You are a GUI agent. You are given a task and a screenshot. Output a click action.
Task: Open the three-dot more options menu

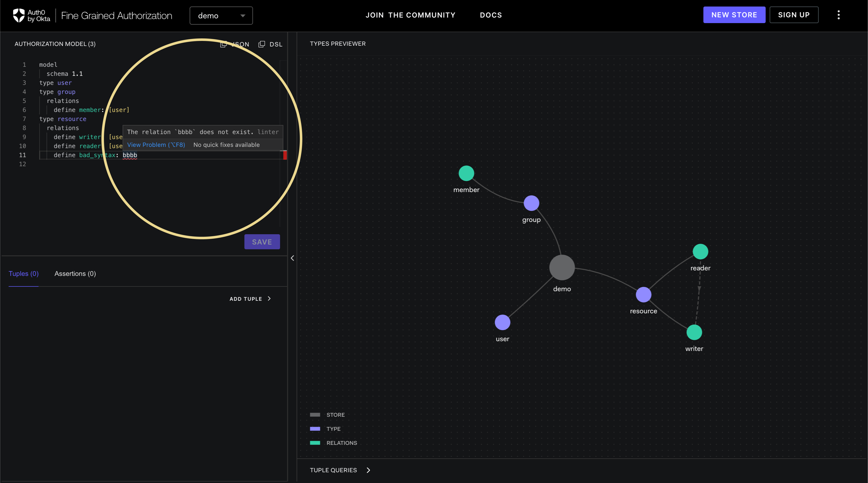coord(838,15)
